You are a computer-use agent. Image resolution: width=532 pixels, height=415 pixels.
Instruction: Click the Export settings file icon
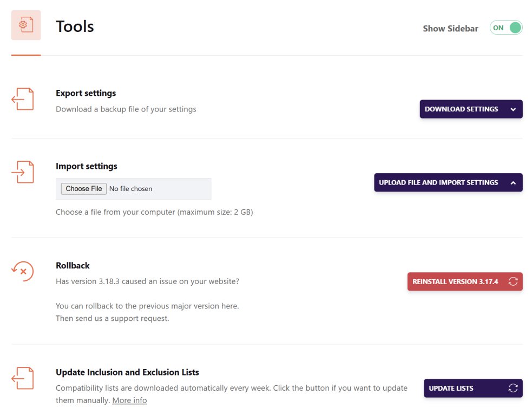pyautogui.click(x=23, y=100)
